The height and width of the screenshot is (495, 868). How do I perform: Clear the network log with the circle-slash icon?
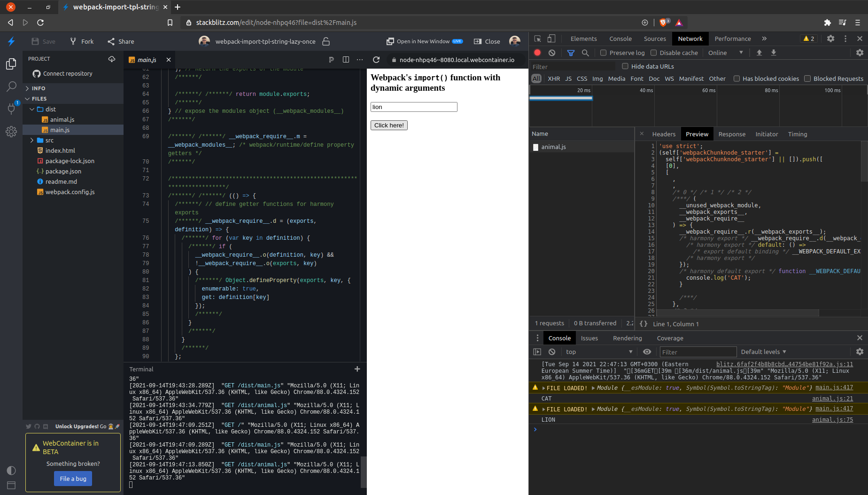(x=552, y=53)
